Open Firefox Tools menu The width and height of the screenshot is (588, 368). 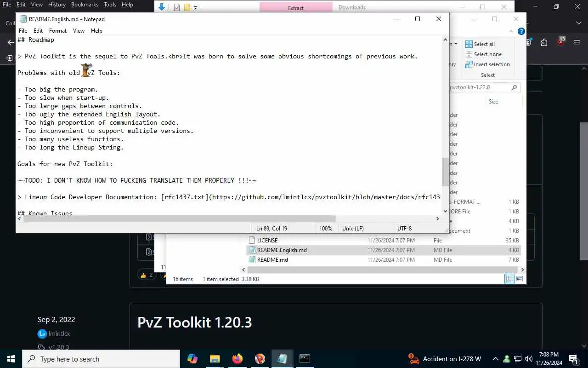110,5
